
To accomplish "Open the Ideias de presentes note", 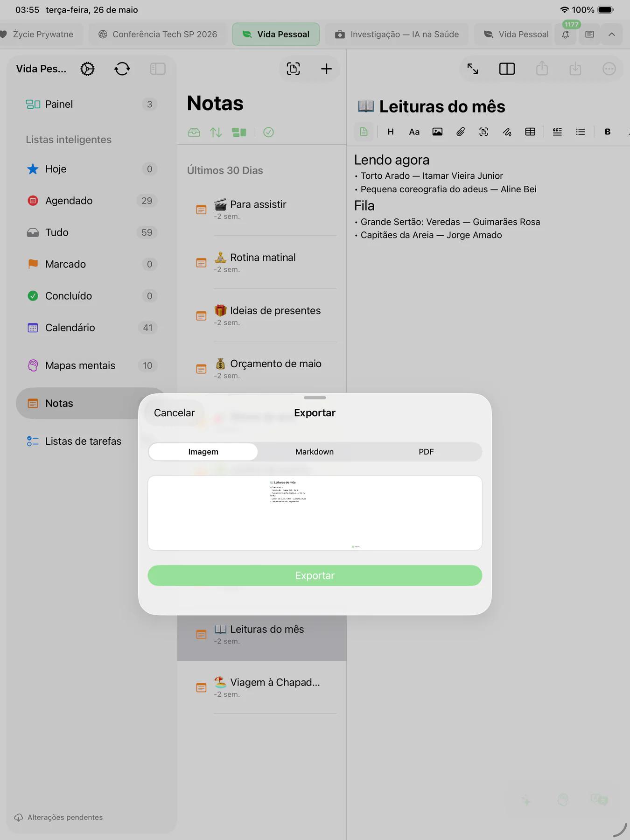I will tap(262, 316).
